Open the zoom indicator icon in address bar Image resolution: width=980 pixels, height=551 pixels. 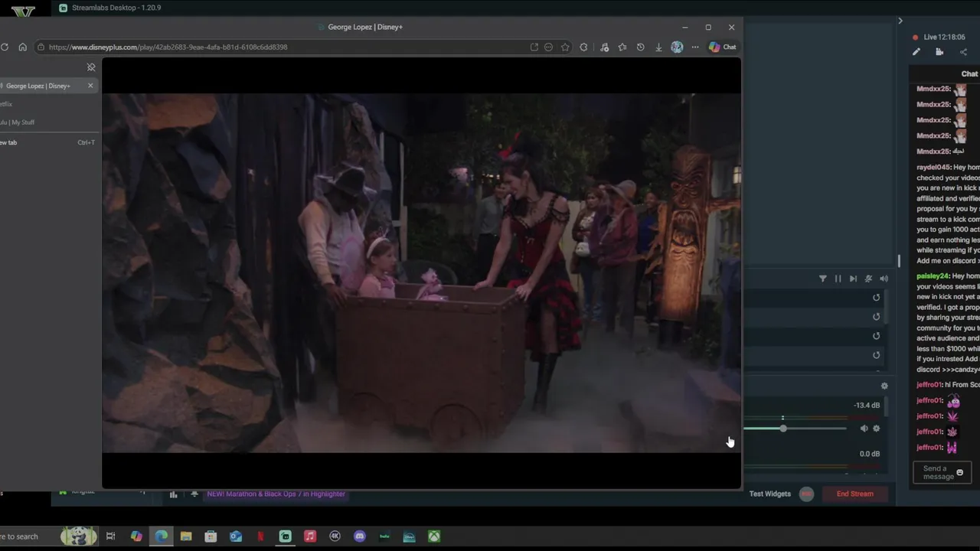(548, 47)
